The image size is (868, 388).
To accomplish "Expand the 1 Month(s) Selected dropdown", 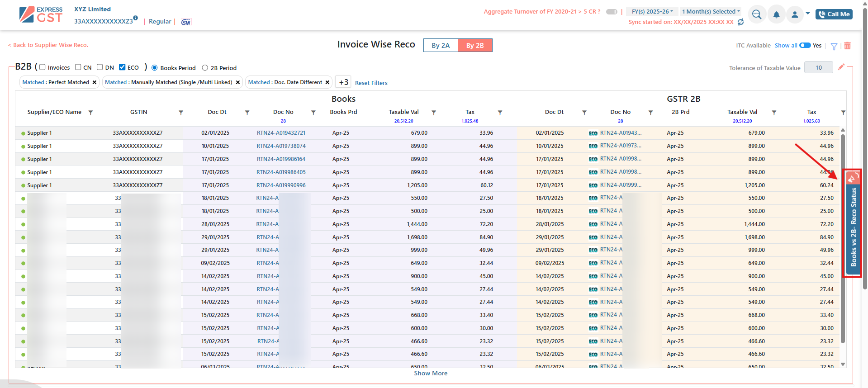I will (x=711, y=12).
